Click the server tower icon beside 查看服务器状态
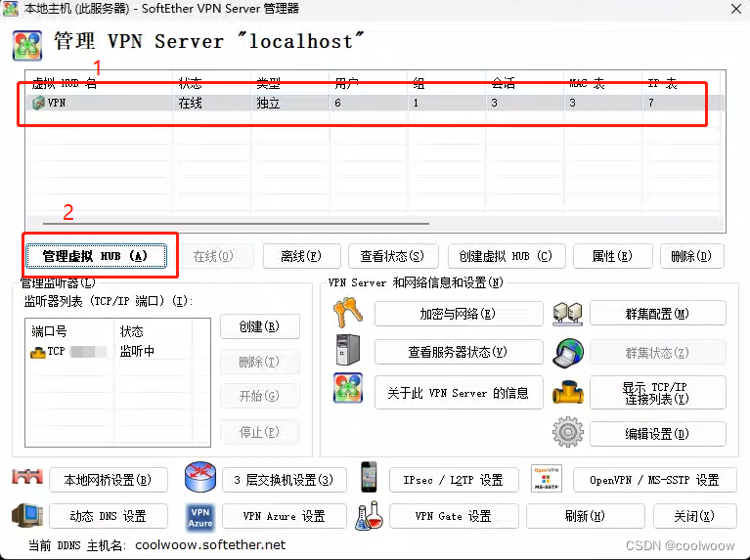This screenshot has height=560, width=750. tap(348, 350)
